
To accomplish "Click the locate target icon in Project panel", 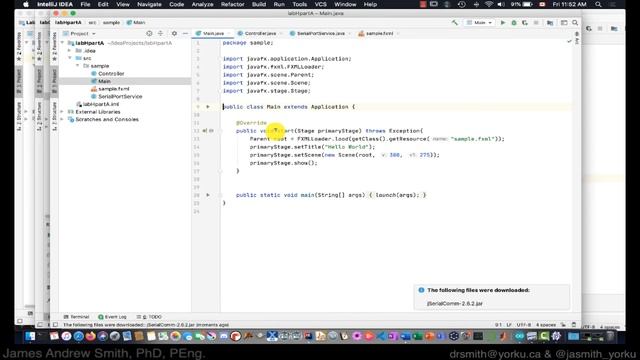I will (x=149, y=33).
